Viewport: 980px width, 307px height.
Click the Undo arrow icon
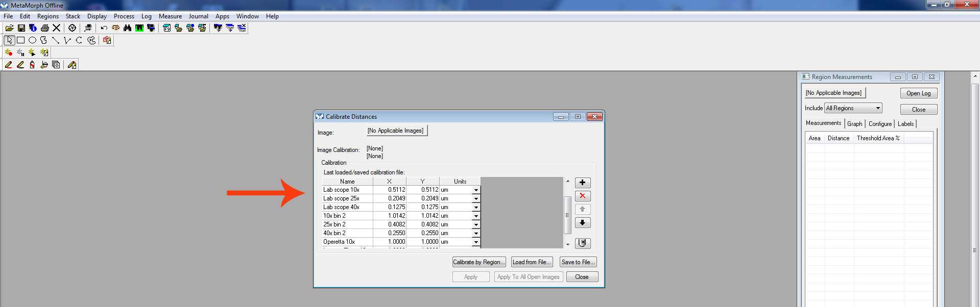[x=104, y=28]
